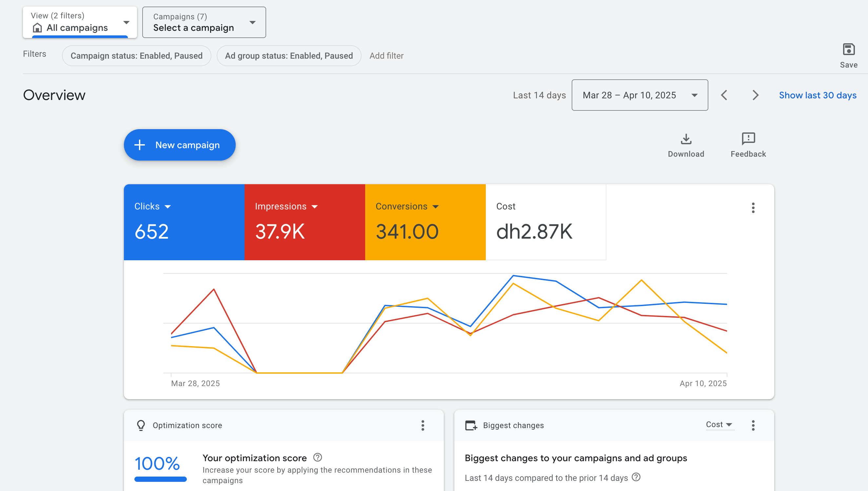Click Add filter field
868x491 pixels.
pyautogui.click(x=386, y=56)
